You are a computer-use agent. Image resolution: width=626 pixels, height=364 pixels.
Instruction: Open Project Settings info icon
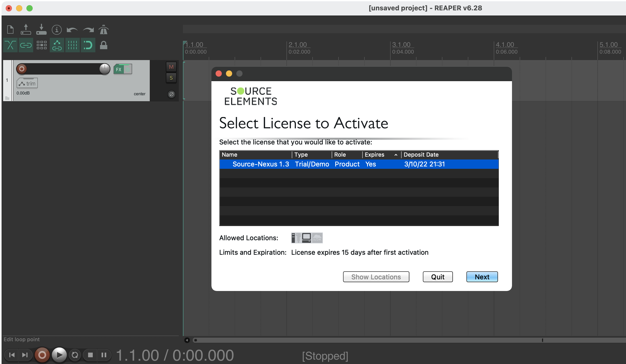coord(57,30)
